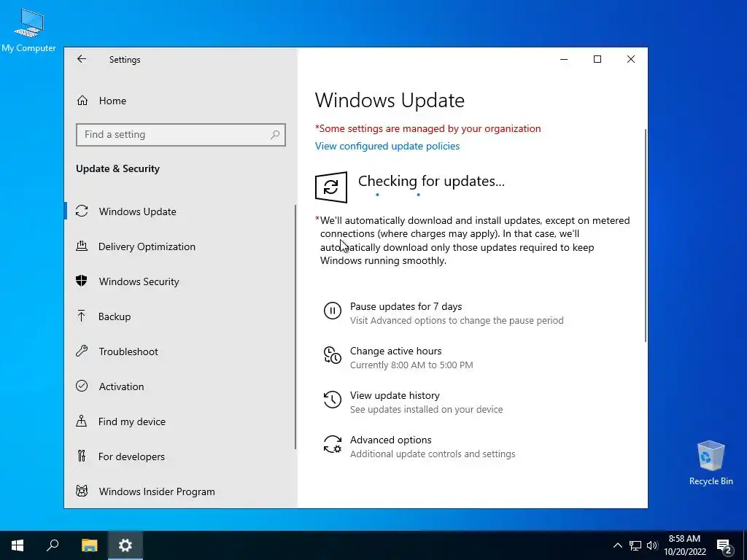Click the large update refresh icon
The height and width of the screenshot is (560, 747).
coord(331,187)
